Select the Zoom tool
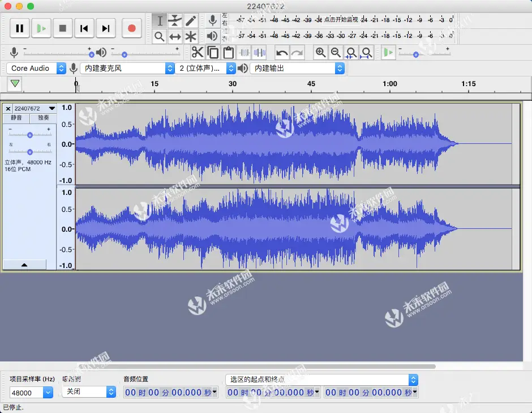The height and width of the screenshot is (413, 532). [160, 36]
